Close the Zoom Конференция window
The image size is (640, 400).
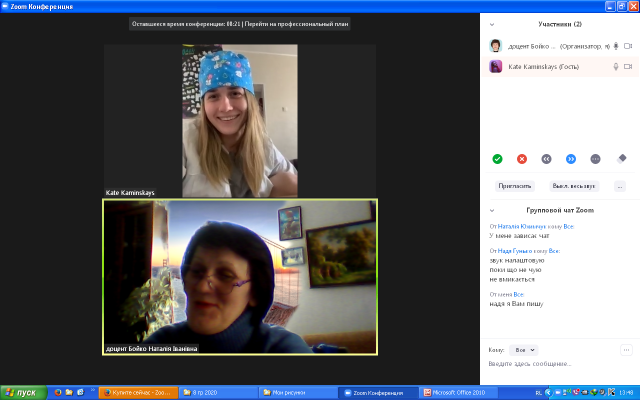(633, 6)
